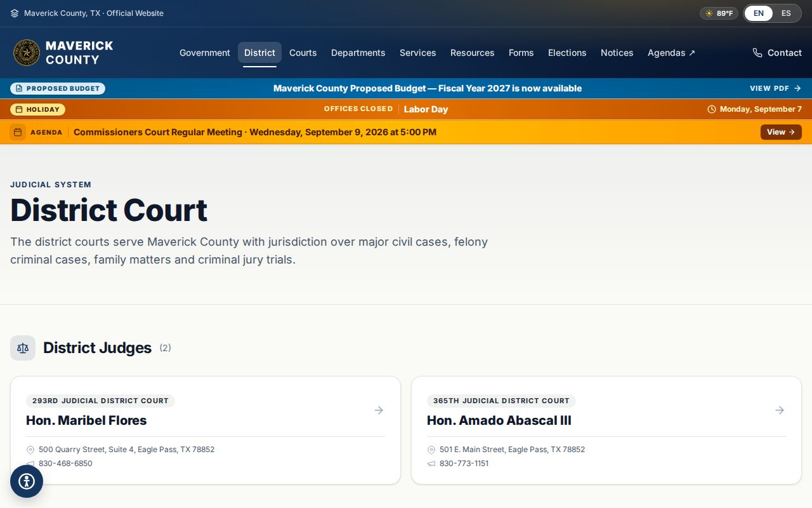Click the location pin beside 501 E. Main Street
Screen dimensions: 812x508
click(431, 450)
